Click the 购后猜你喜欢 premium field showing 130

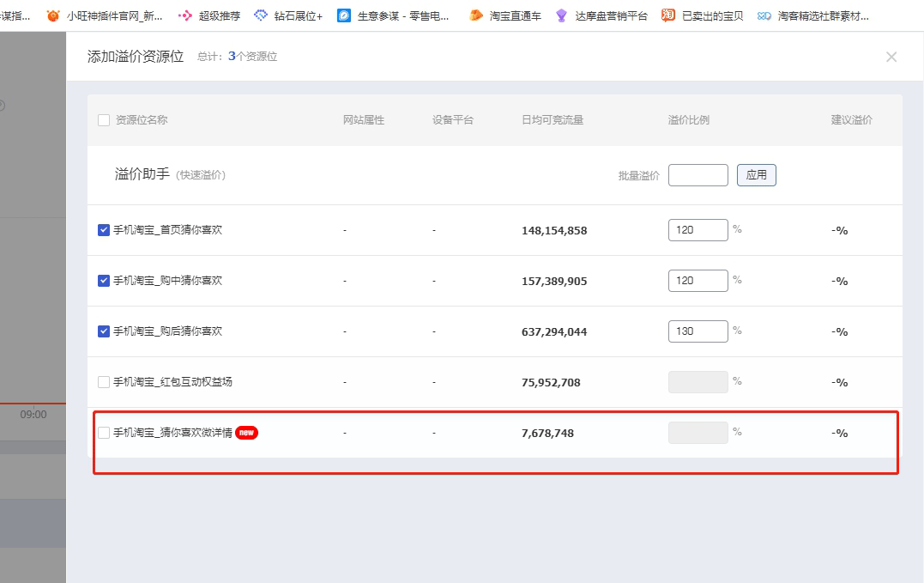[x=698, y=331]
